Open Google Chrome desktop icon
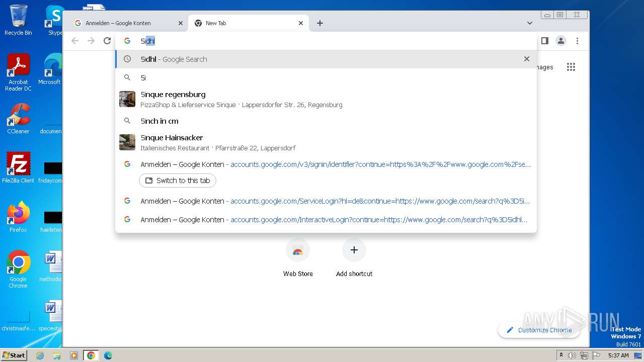Viewport: 644px width, 362px height. pos(18,269)
